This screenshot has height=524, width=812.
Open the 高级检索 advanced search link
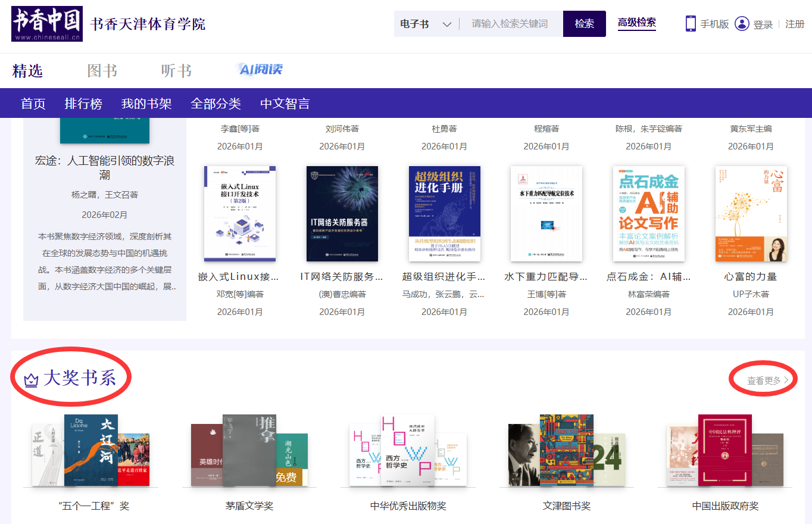636,23
